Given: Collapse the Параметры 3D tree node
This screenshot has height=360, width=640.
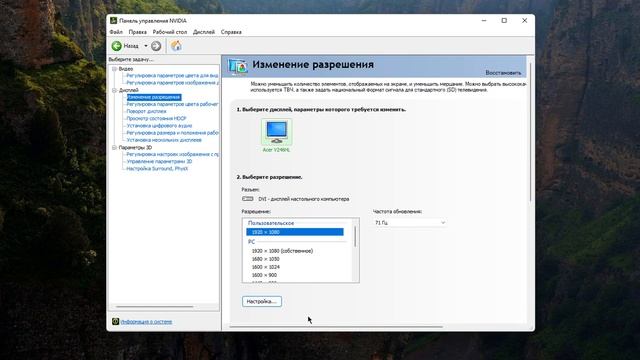Looking at the screenshot, I should click(x=115, y=147).
